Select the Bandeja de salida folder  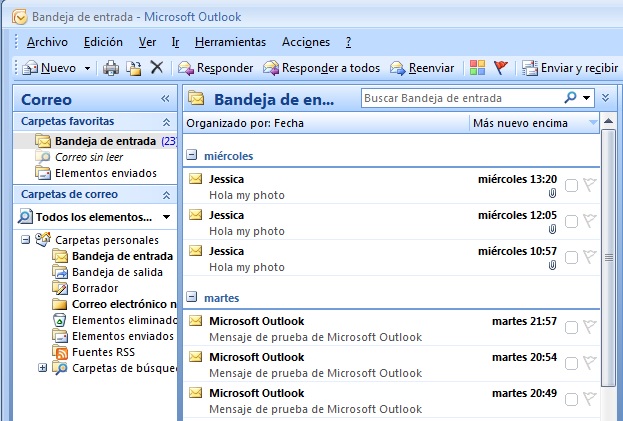pyautogui.click(x=113, y=272)
